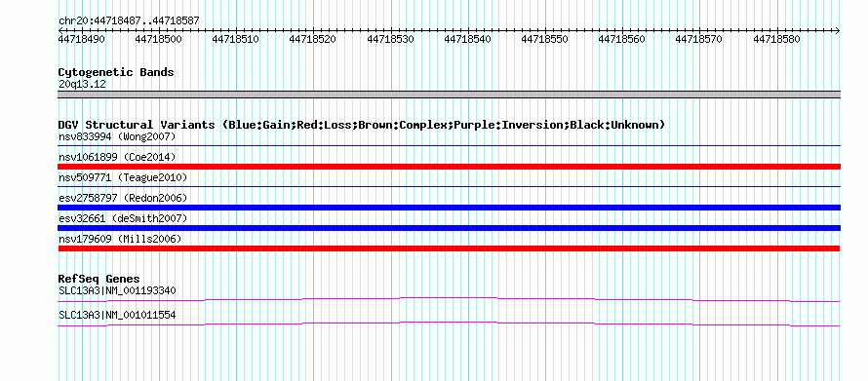The width and height of the screenshot is (868, 381).
Task: Click the chr20:44718487..44718587 region label
Action: tap(129, 21)
